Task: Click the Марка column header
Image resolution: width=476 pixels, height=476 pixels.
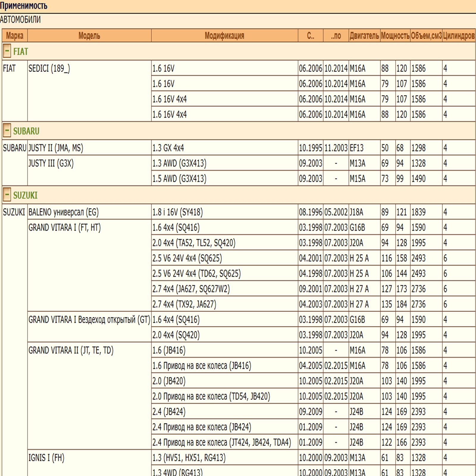Action: pos(15,36)
